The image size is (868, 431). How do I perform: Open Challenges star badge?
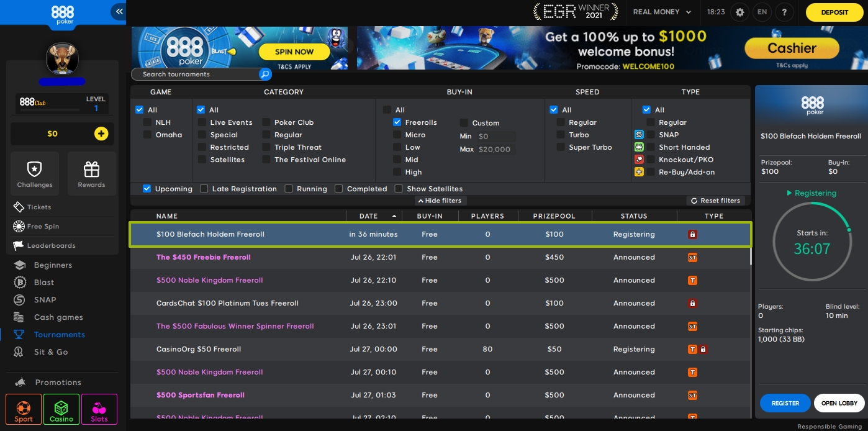pos(35,173)
